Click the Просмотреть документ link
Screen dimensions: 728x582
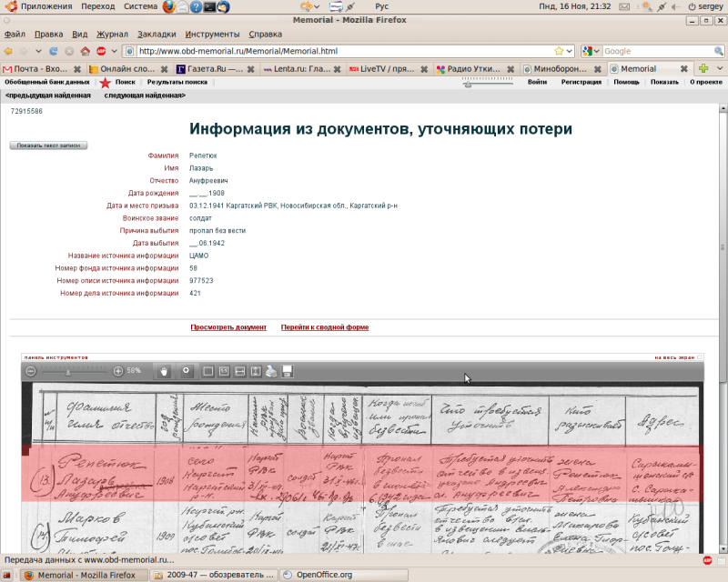pos(228,327)
